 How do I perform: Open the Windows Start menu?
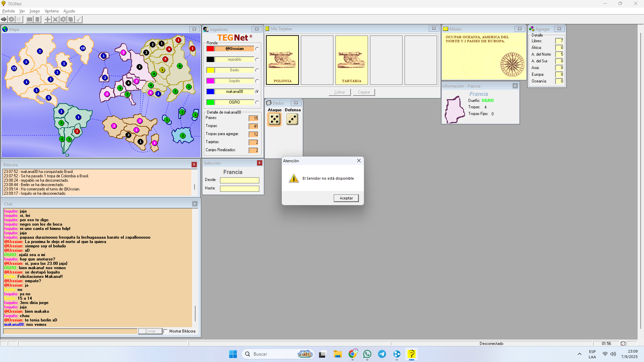(x=233, y=354)
